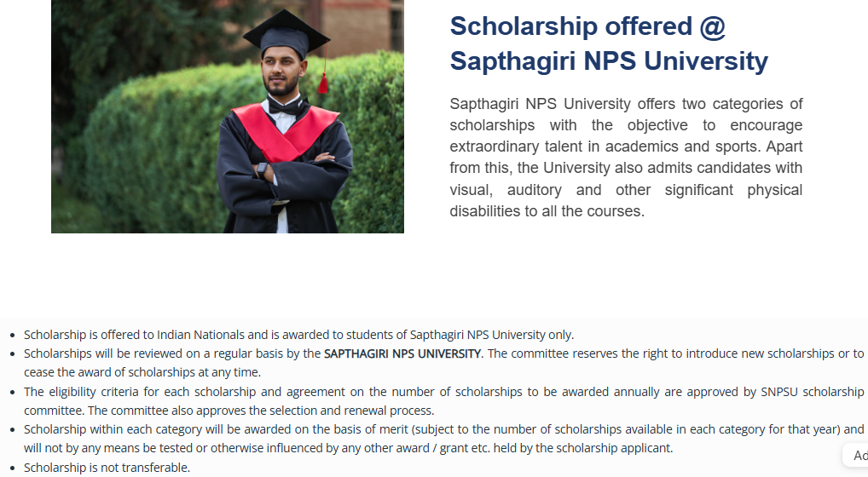Click the partially visible "Ad" floating button
Image resolution: width=868 pixels, height=477 pixels.
(x=856, y=456)
